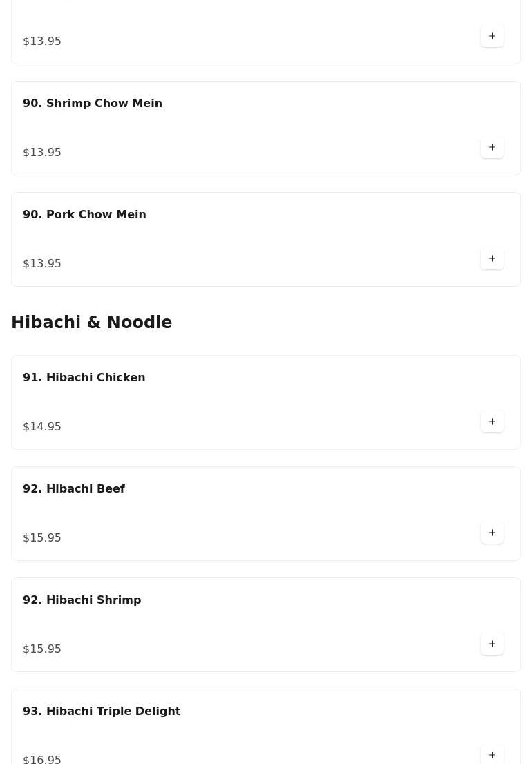The width and height of the screenshot is (532, 764).
Task: Click the Hibachi Beef $15.95 price
Action: [42, 537]
